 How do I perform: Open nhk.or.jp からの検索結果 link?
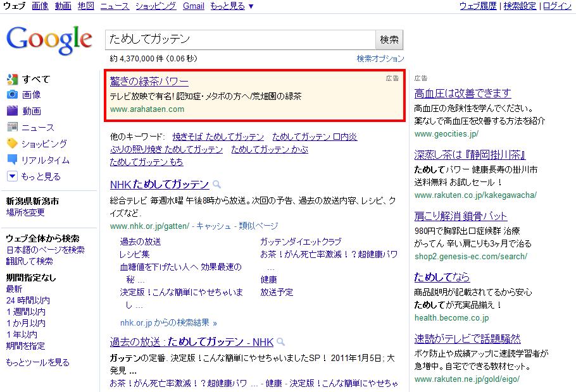tap(168, 322)
